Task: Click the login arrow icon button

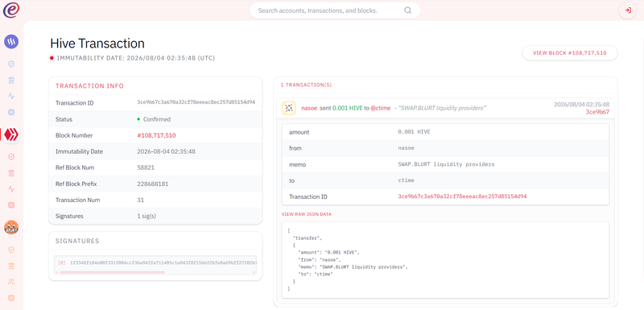Action: [x=628, y=10]
